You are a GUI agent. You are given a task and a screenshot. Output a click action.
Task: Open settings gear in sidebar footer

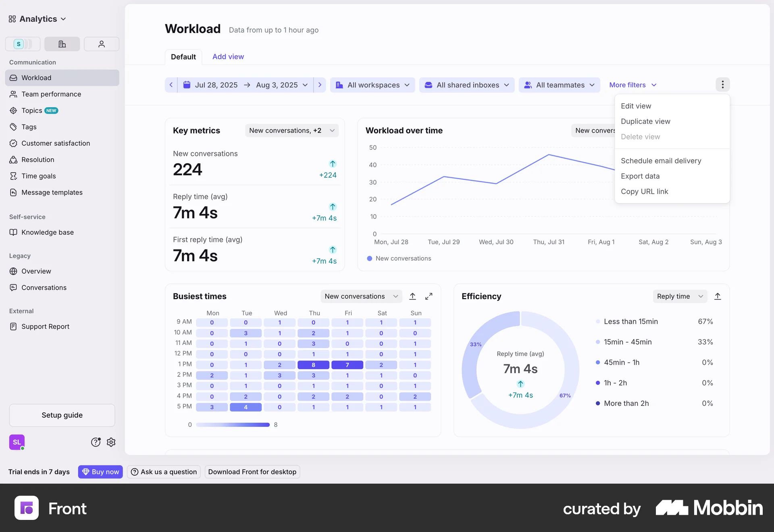111,442
